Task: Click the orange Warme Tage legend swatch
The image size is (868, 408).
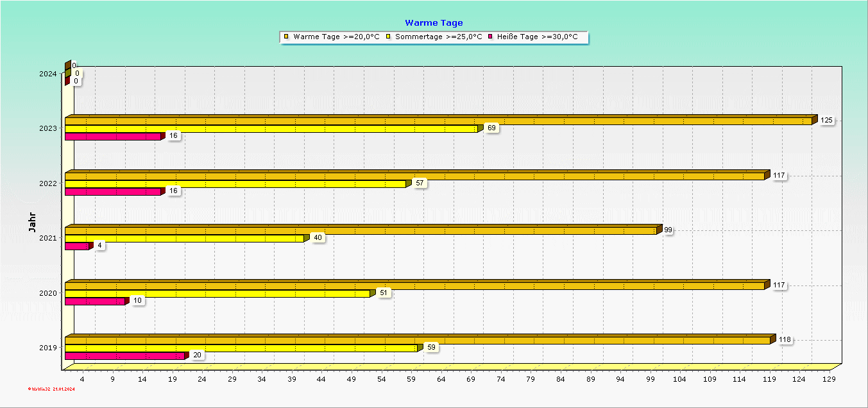Action: click(x=286, y=37)
